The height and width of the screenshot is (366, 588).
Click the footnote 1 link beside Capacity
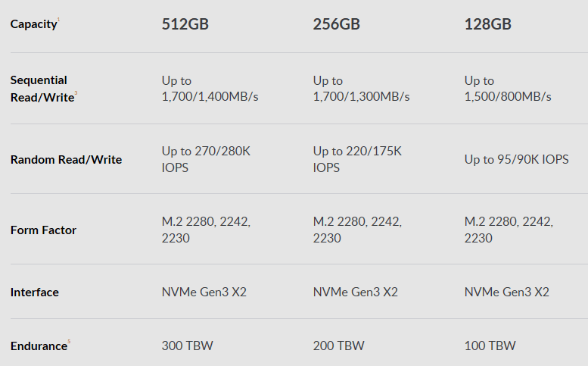pos(58,20)
